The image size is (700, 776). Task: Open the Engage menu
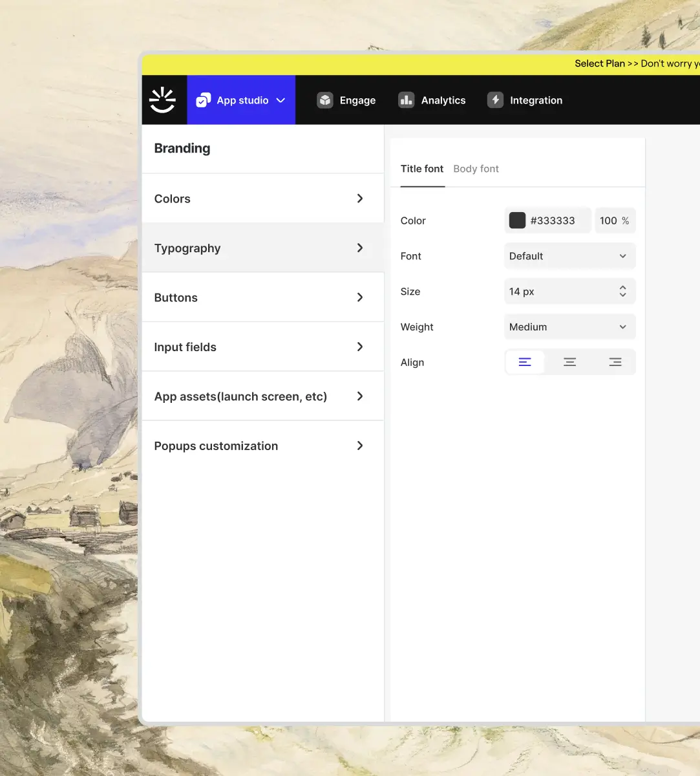(346, 100)
